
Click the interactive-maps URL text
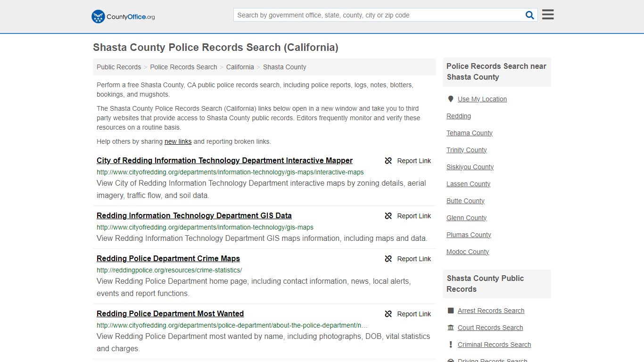(x=230, y=172)
